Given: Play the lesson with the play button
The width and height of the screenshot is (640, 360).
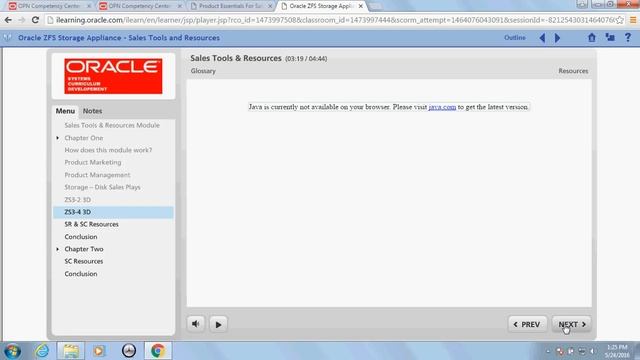Looking at the screenshot, I should click(x=218, y=324).
